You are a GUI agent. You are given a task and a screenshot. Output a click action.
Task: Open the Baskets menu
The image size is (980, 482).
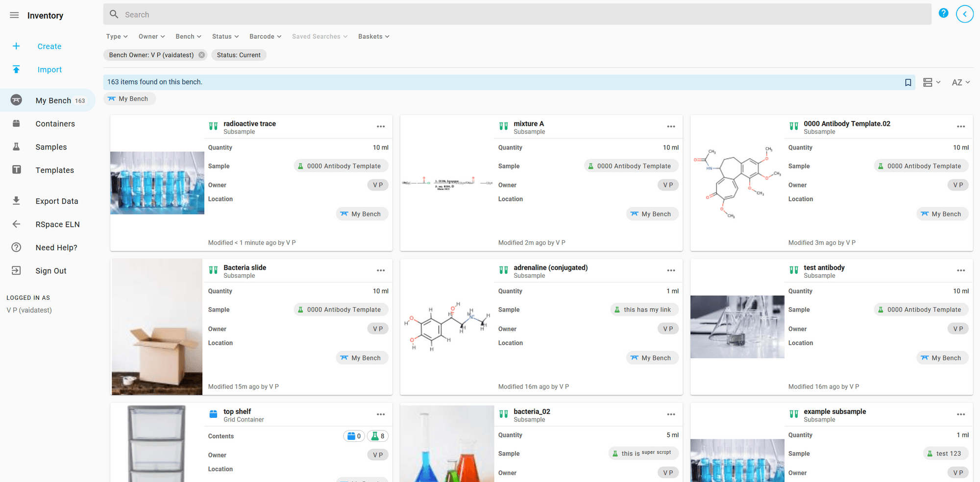(373, 36)
